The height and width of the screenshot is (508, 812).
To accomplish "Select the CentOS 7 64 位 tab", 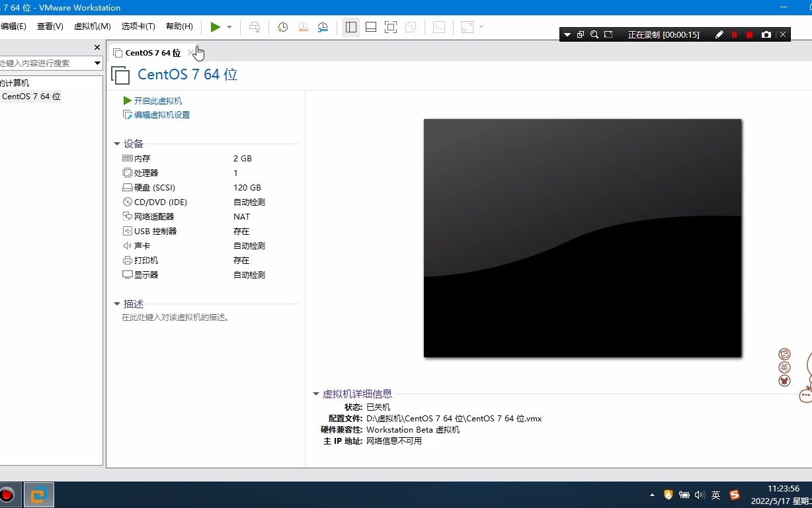I will tap(153, 53).
